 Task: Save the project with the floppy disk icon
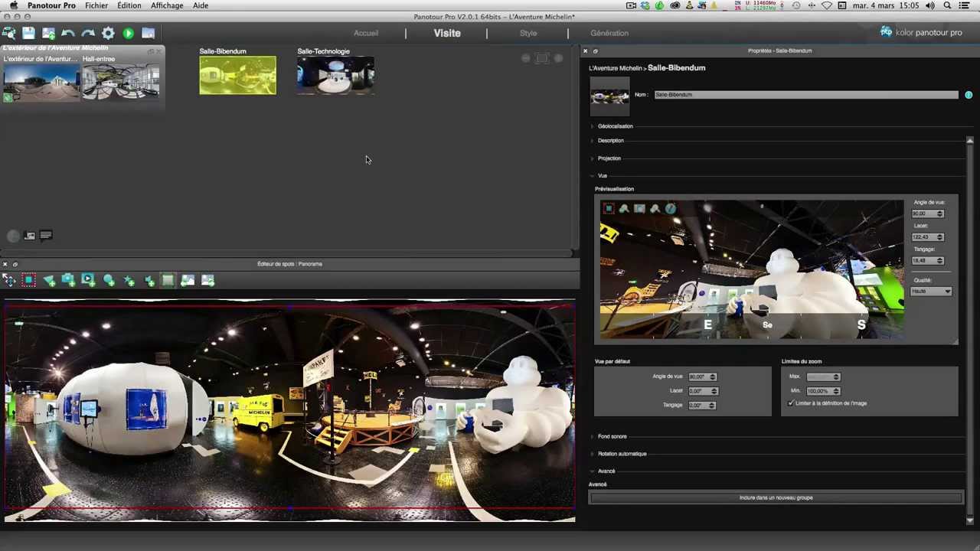28,33
